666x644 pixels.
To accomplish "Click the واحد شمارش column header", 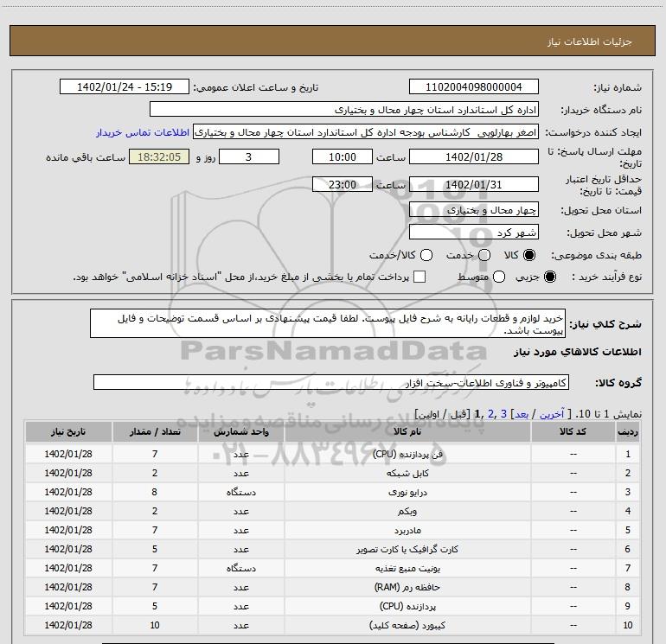I will [x=240, y=431].
